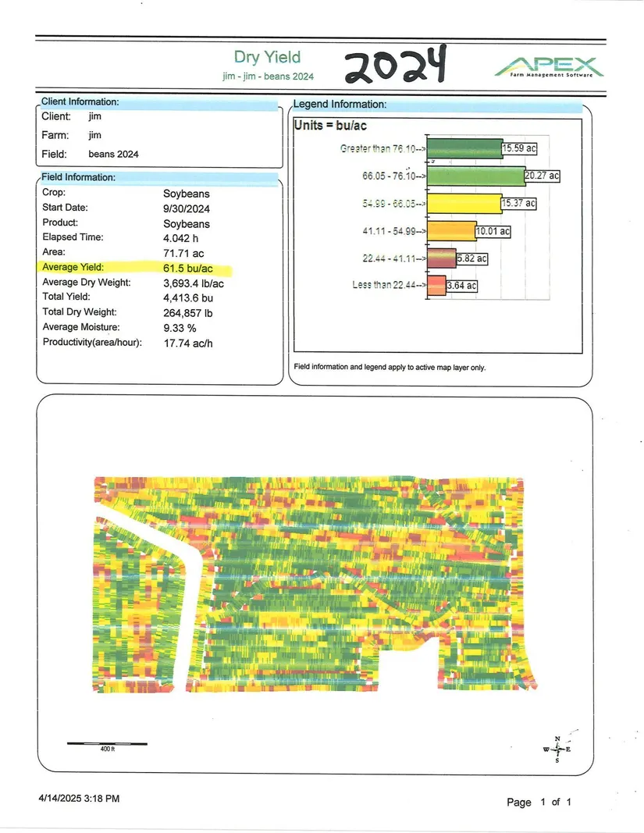644x833 pixels.
Task: Select the Field Information header
Action: click(x=78, y=178)
